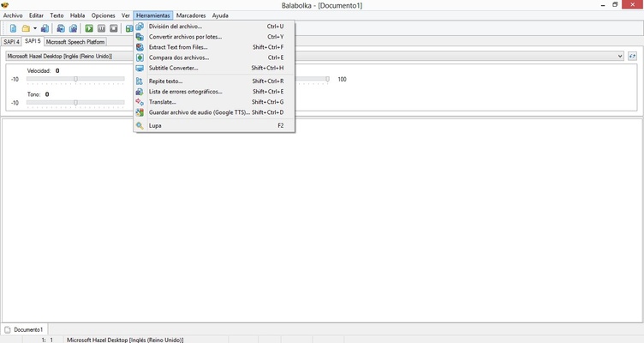Open the Ayuda menu

coord(220,15)
